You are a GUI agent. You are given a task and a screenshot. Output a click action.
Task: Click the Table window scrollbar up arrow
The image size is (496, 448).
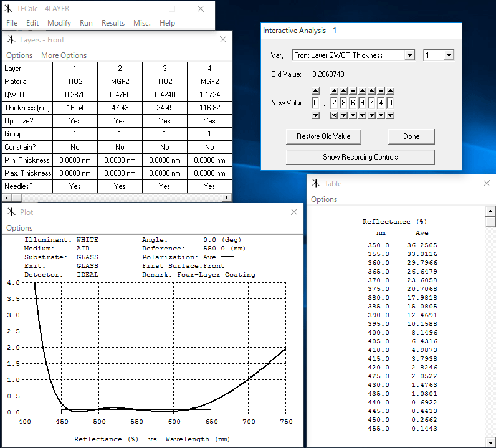[x=490, y=212]
